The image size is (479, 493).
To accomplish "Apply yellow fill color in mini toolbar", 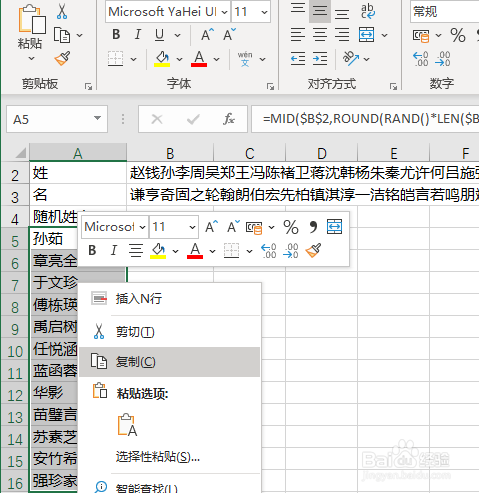I will 158,250.
